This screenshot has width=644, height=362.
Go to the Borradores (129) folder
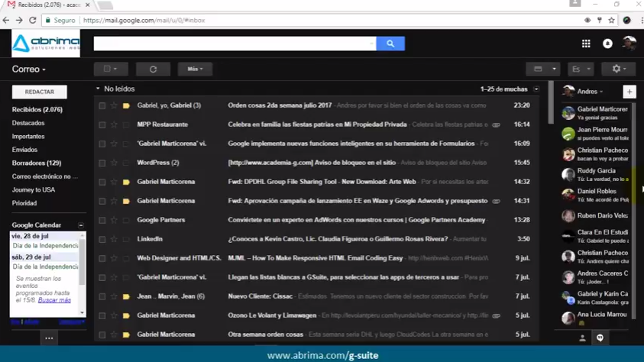[36, 163]
